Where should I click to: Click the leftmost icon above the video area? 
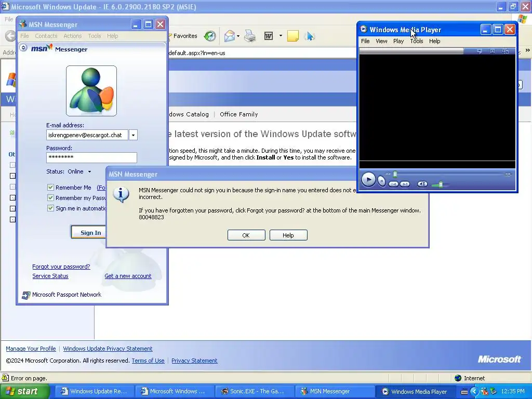(480, 51)
